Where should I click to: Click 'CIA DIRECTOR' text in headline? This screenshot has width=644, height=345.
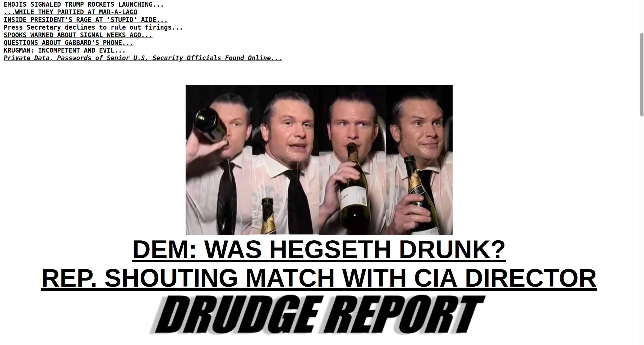pos(505,278)
